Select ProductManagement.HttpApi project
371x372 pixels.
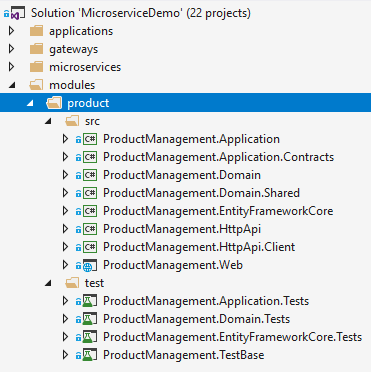tap(182, 229)
